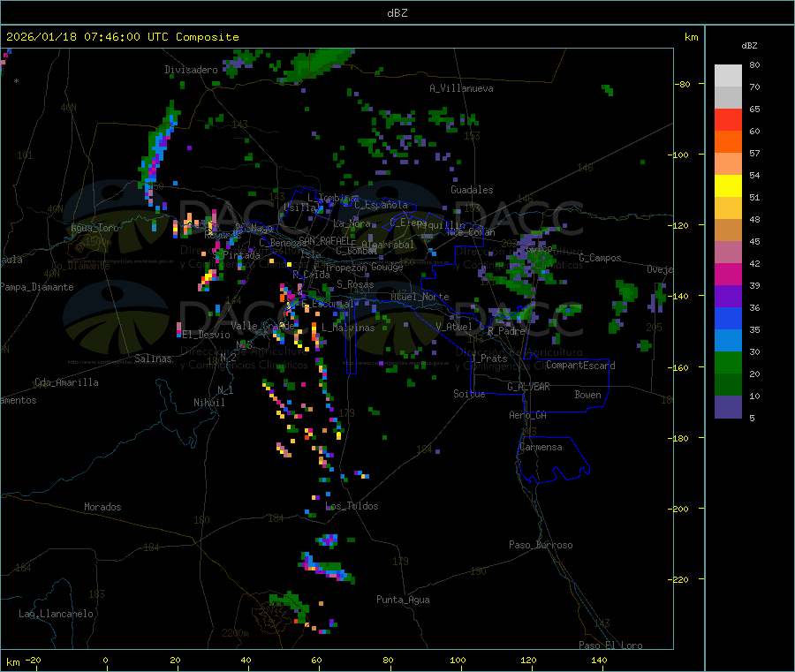Click the -220 km vertical axis tick
This screenshot has width=795, height=672.
point(680,580)
